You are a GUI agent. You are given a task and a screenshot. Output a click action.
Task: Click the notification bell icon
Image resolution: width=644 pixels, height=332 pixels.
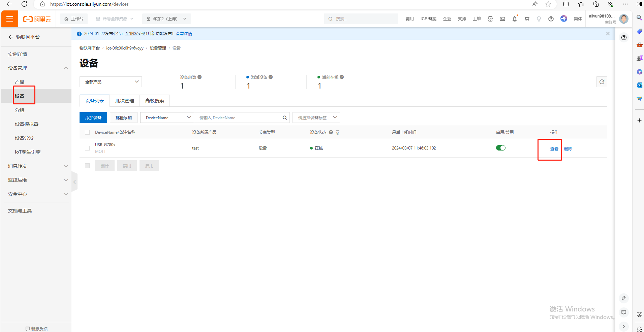(514, 19)
